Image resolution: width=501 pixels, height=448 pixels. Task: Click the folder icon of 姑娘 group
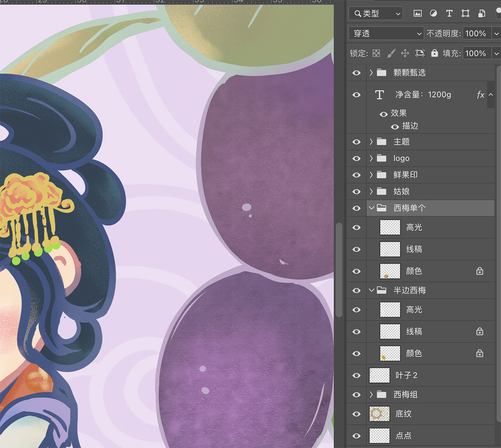click(x=381, y=191)
